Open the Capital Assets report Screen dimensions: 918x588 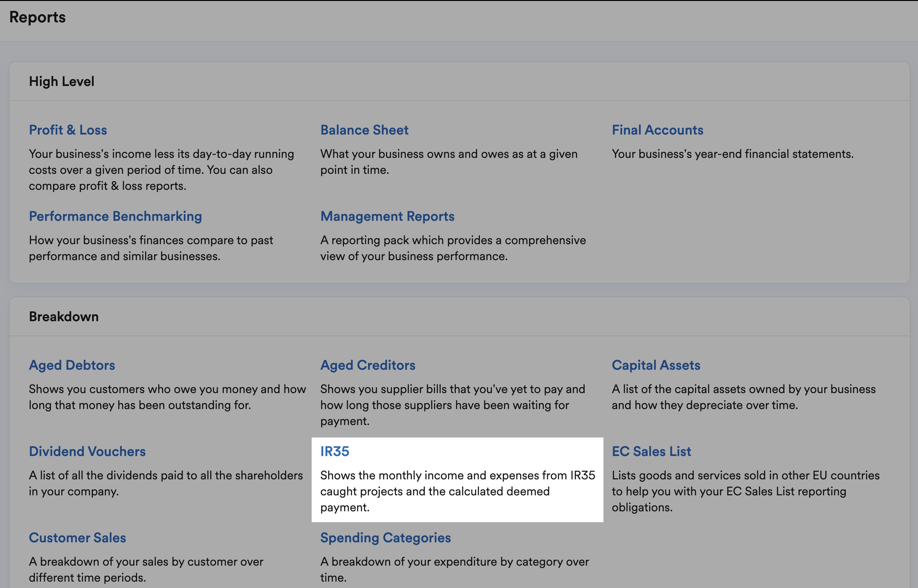(x=656, y=365)
